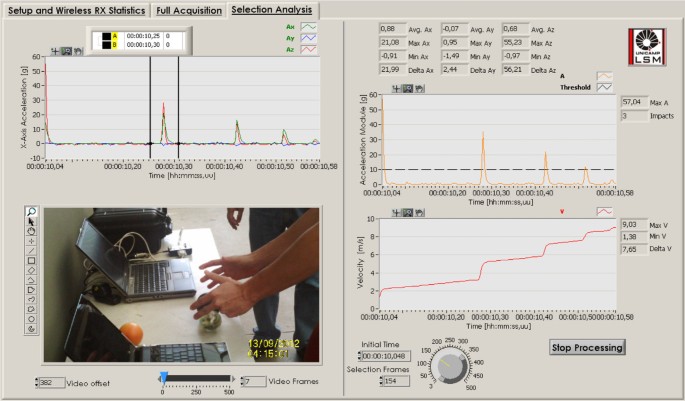Click Max V indicator value 9,03
685x401 pixels.
(634, 225)
